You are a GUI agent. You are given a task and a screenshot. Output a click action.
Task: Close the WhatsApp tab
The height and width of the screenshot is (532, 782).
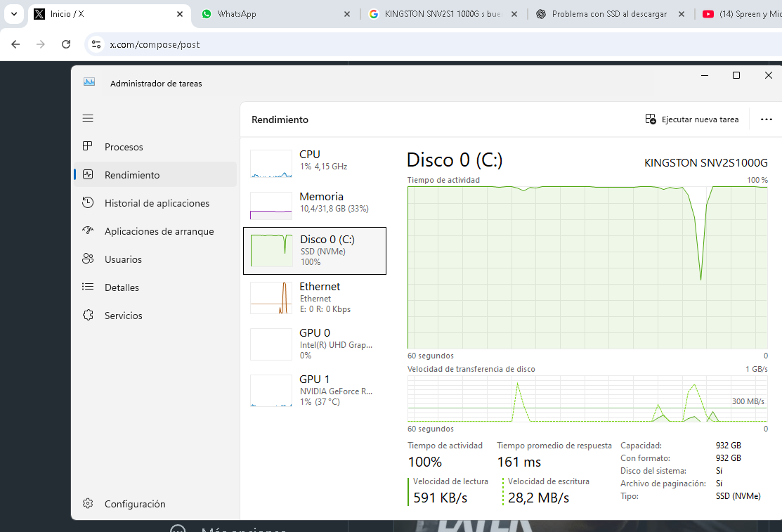pyautogui.click(x=347, y=14)
